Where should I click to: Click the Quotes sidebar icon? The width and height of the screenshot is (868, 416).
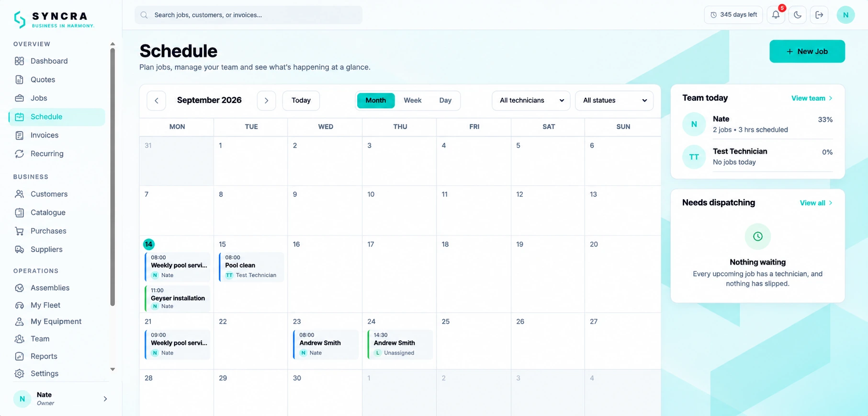19,80
